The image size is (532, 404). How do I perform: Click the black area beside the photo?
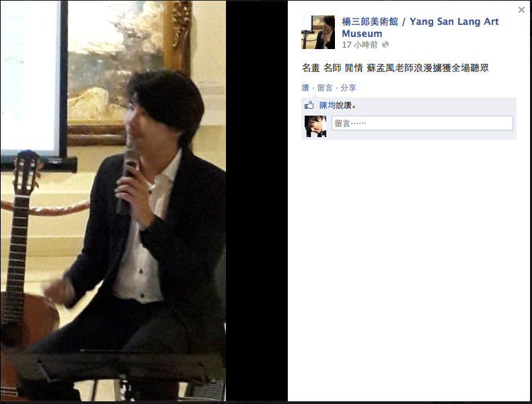(257, 202)
